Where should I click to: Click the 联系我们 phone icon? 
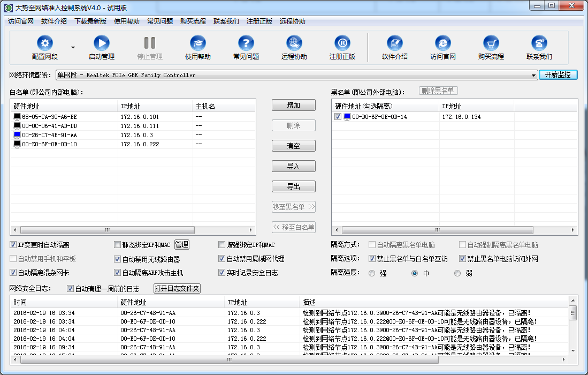(539, 43)
